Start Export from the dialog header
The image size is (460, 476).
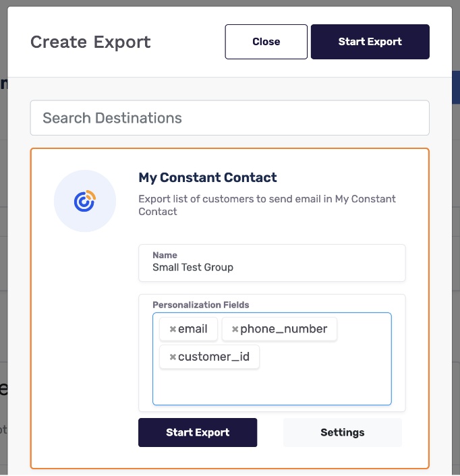pyautogui.click(x=370, y=42)
